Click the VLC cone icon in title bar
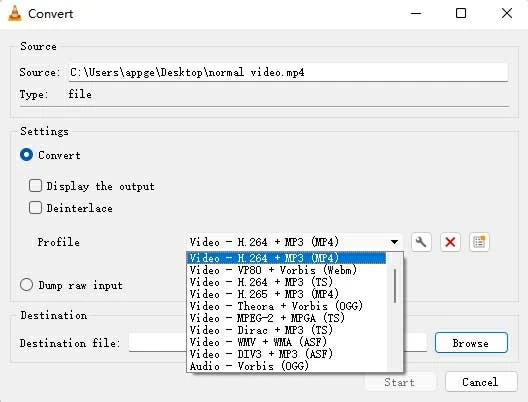The width and height of the screenshot is (528, 402). 14,14
